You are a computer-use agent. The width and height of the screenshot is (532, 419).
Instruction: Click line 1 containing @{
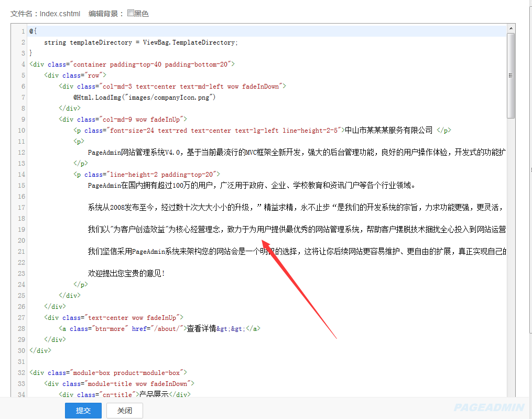click(x=33, y=31)
